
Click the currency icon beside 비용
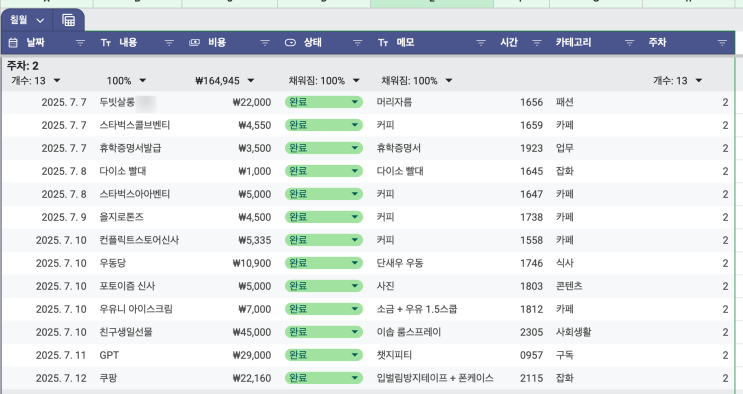coord(194,43)
